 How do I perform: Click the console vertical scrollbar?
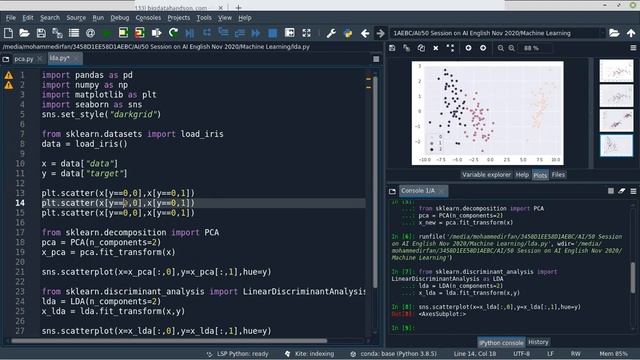tap(633, 278)
